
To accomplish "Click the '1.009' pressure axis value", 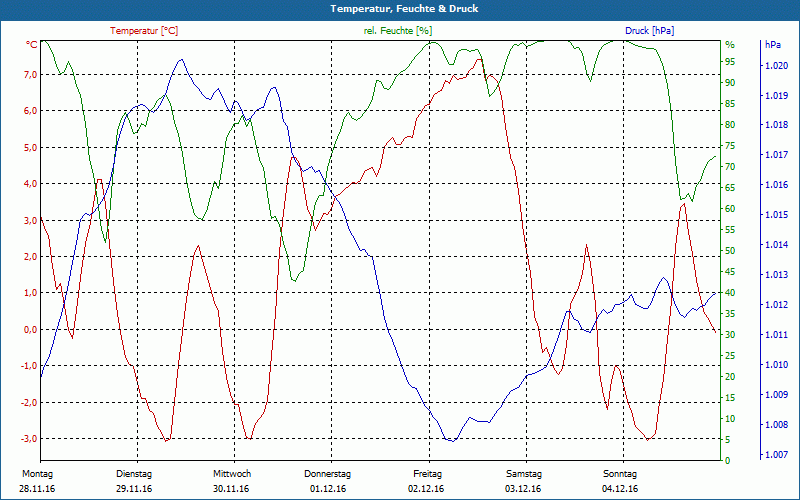I will pos(776,394).
